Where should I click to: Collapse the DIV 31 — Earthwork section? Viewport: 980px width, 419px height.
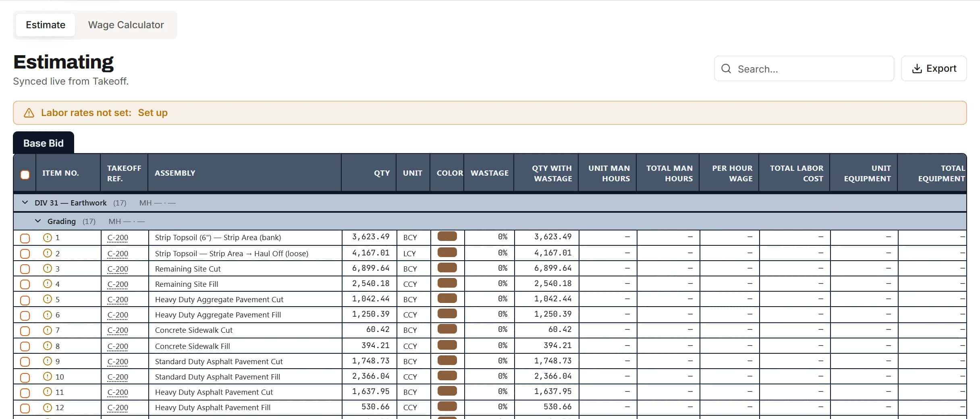(x=25, y=203)
